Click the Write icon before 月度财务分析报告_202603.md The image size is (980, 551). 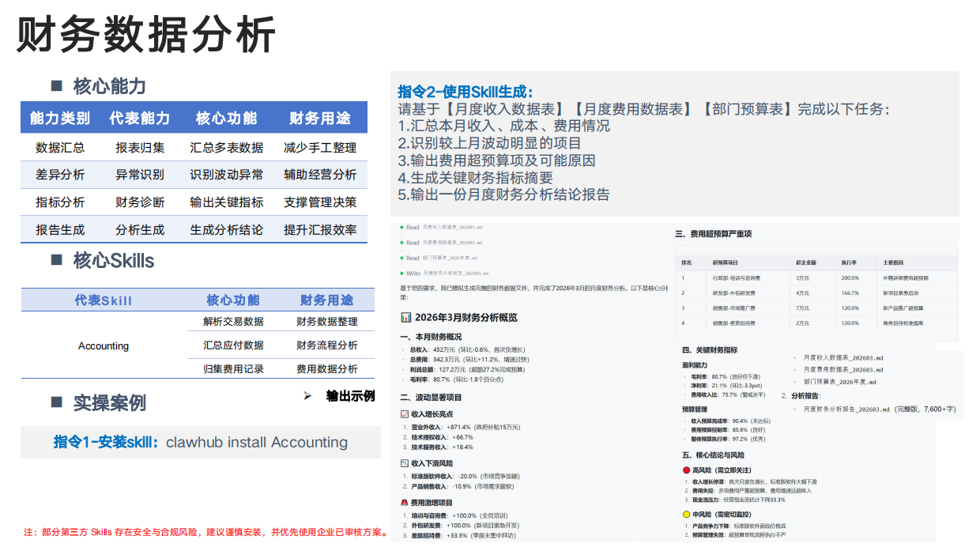click(x=402, y=273)
